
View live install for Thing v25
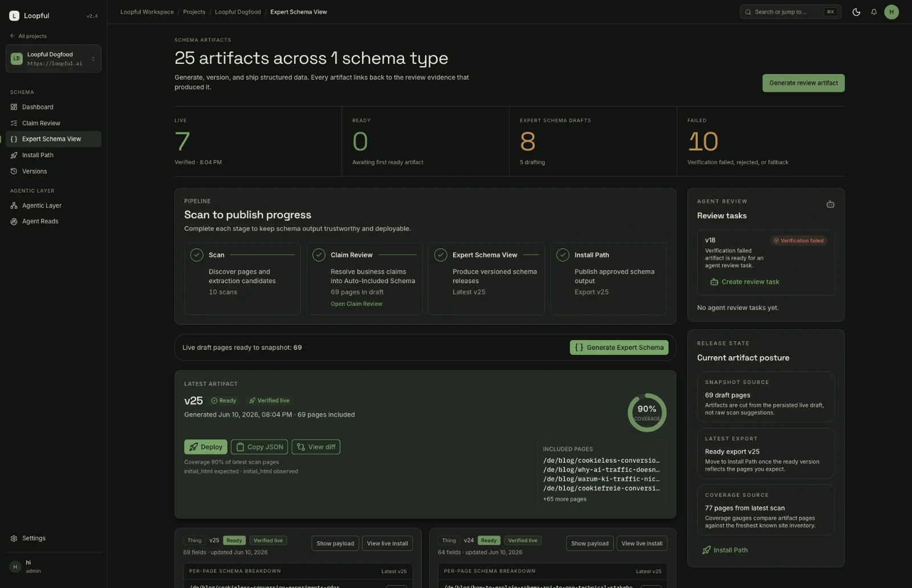388,544
